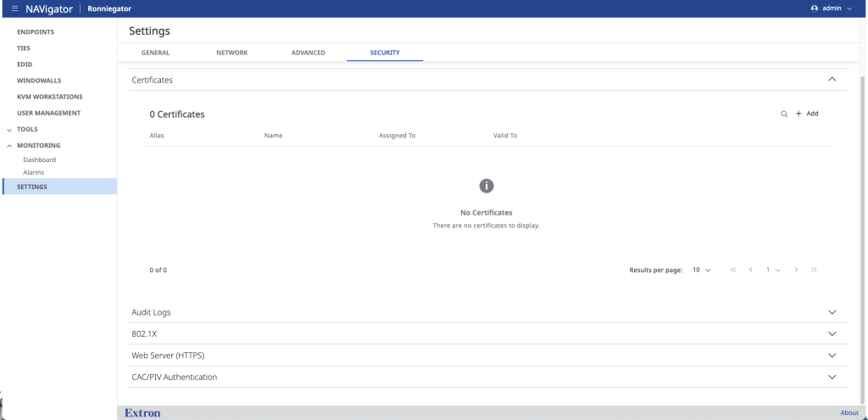The height and width of the screenshot is (420, 868).
Task: Collapse the Monitoring tree section
Action: [x=9, y=145]
